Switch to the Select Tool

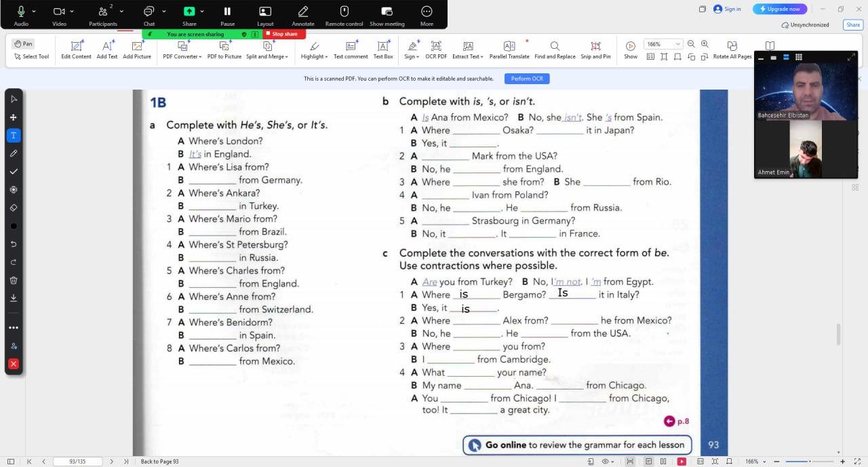31,56
